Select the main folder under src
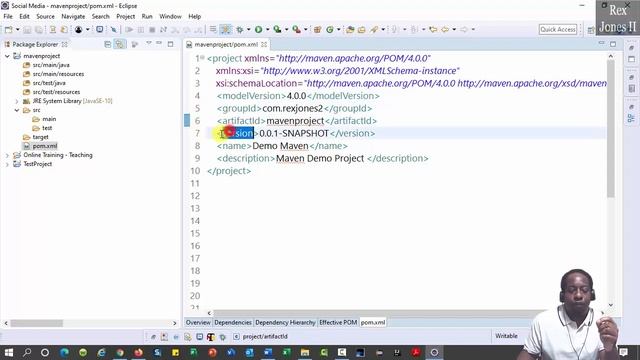The height and width of the screenshot is (360, 640). pos(49,119)
